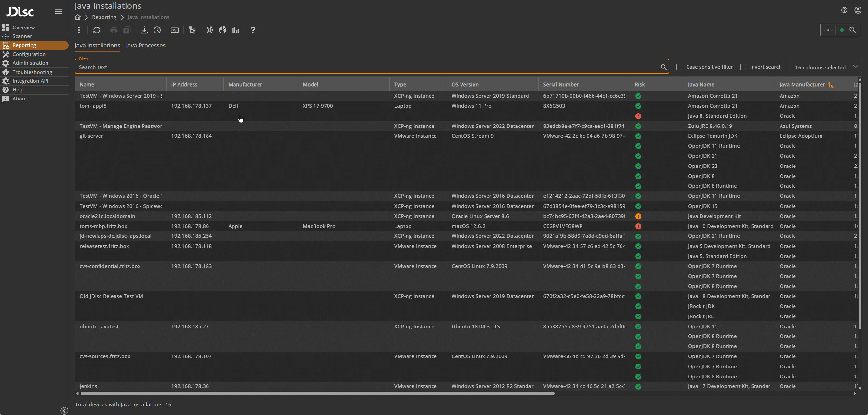Open Scanner in the sidebar menu
Image resolution: width=868 pixels, height=415 pixels.
click(x=22, y=36)
